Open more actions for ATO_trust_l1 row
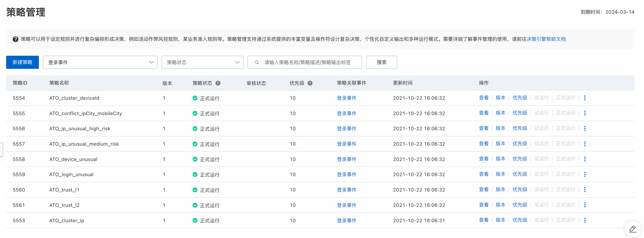The image size is (644, 238). (x=585, y=190)
